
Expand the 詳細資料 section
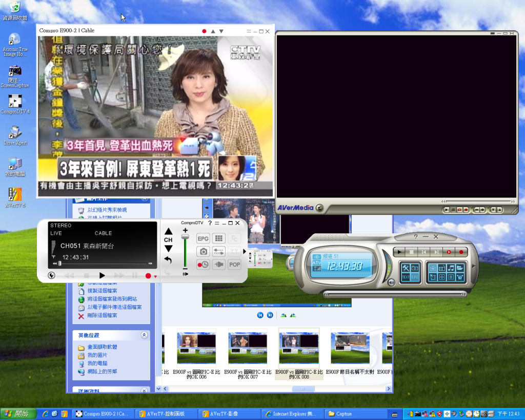click(144, 391)
